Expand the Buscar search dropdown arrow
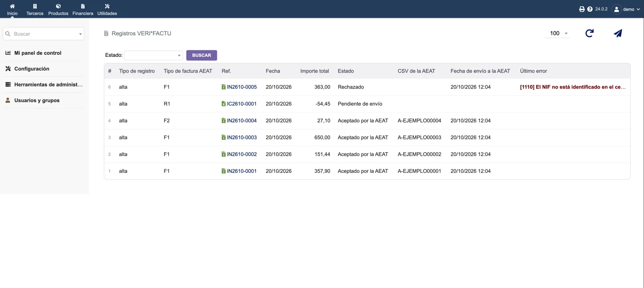Screen dimensions: 644x288 tap(80, 34)
